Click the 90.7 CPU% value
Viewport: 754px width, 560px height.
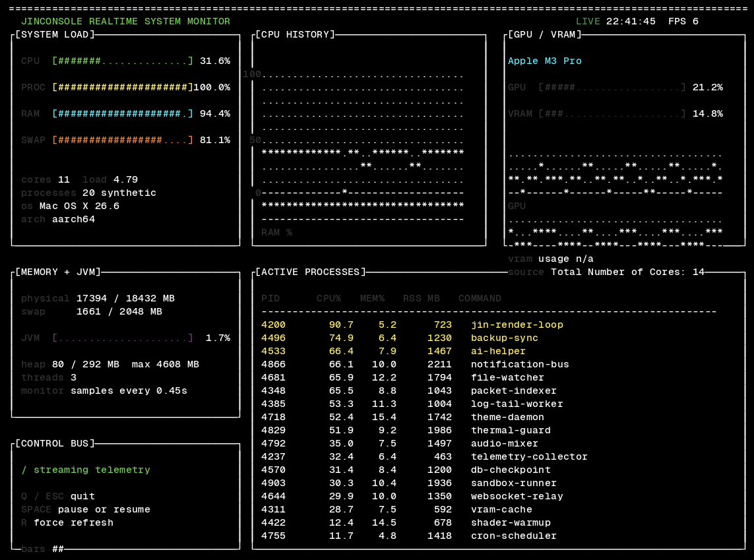pos(341,325)
